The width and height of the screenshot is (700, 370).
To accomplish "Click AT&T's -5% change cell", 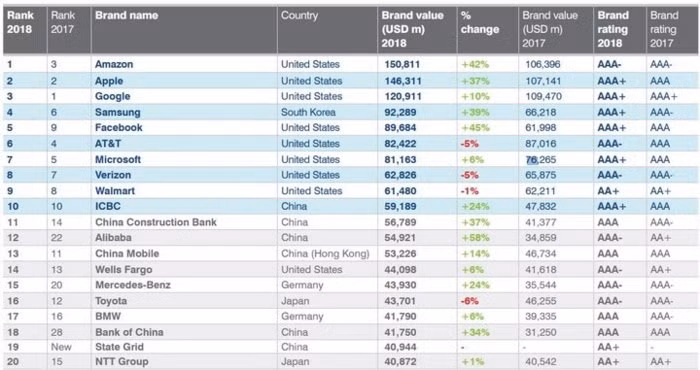I will click(x=470, y=144).
